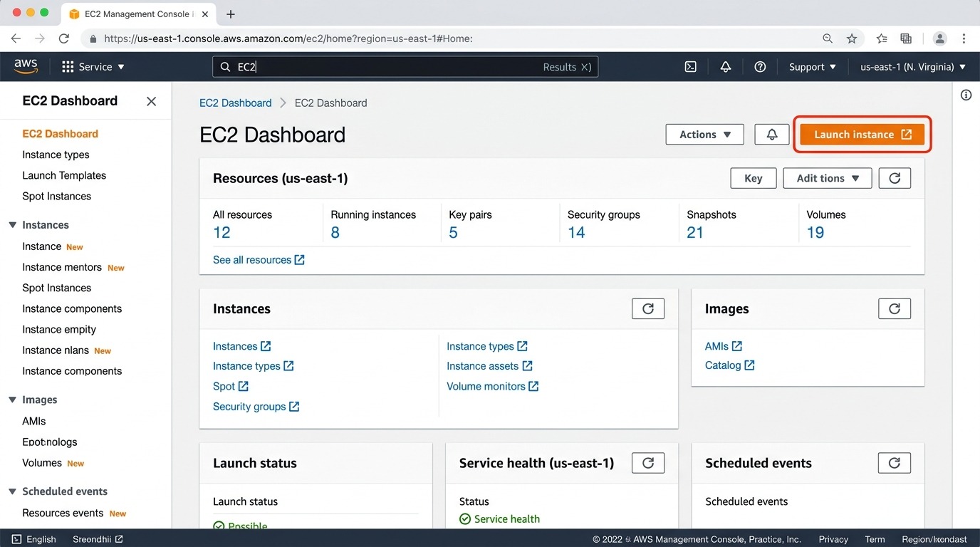Viewport: 980px width, 547px height.
Task: Select Launch Templates in the sidebar
Action: click(64, 175)
